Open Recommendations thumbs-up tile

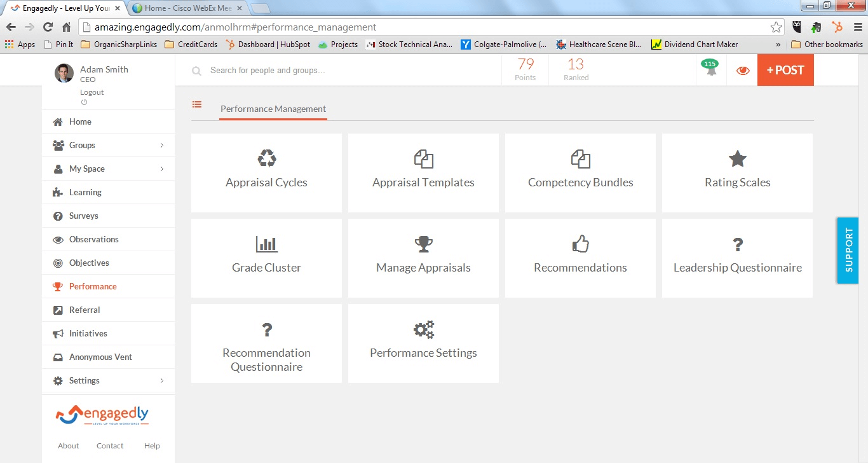pos(580,258)
